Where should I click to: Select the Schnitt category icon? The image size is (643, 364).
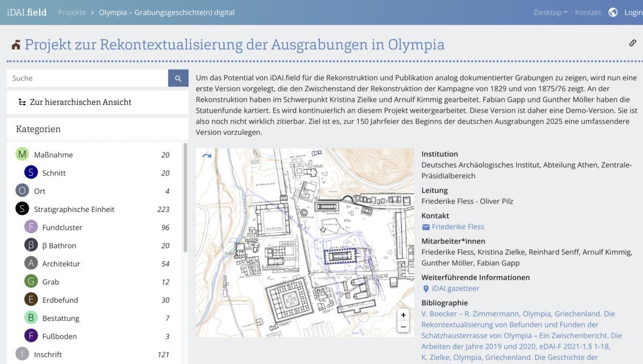(31, 172)
